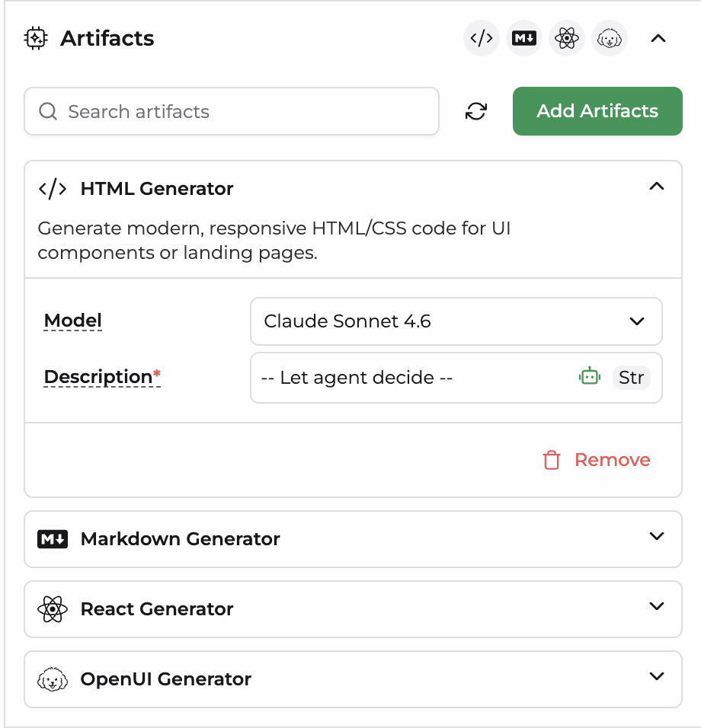The height and width of the screenshot is (728, 701).
Task: Refresh the artifacts list
Action: point(476,111)
